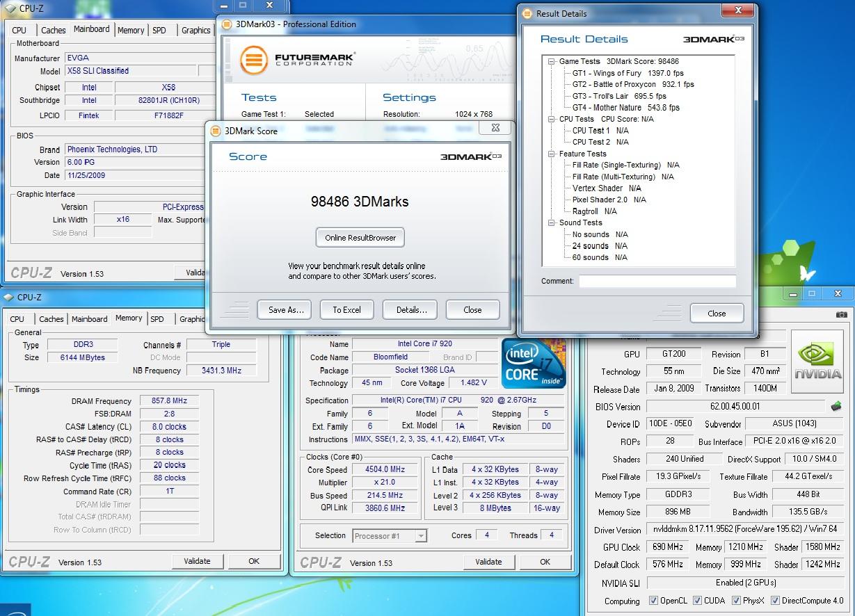The image size is (855, 616).
Task: Toggle the OpenCL checkbox
Action: click(653, 601)
